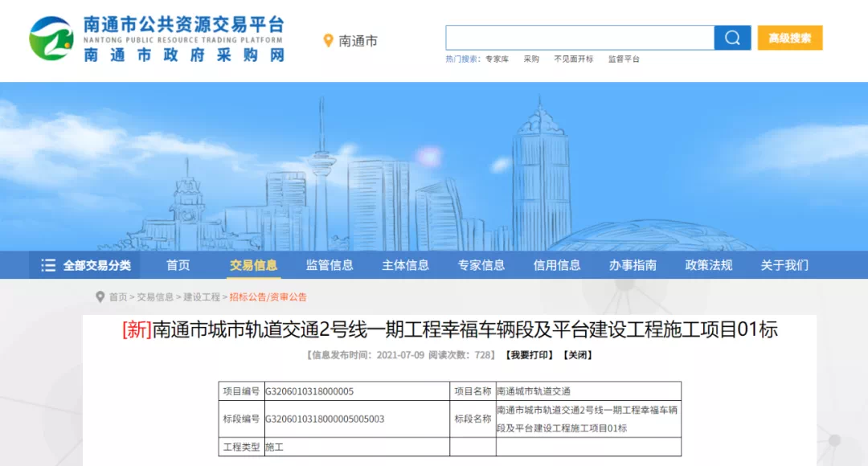Open the 监管信息 nav tab
The image size is (868, 466).
coord(330,265)
